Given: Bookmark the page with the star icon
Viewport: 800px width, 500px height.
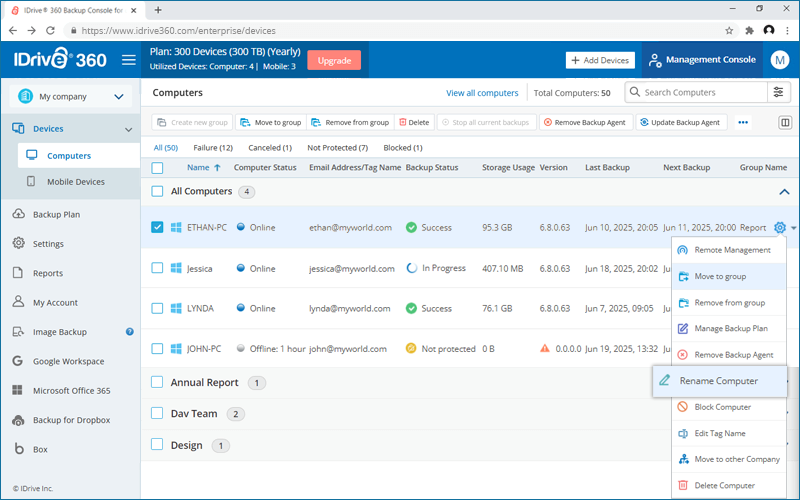Looking at the screenshot, I should pyautogui.click(x=729, y=31).
